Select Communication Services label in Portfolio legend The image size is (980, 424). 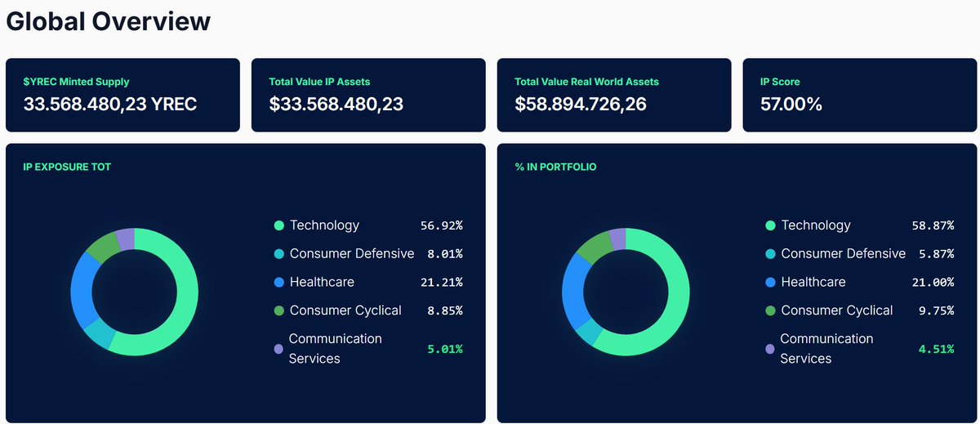[x=826, y=349]
